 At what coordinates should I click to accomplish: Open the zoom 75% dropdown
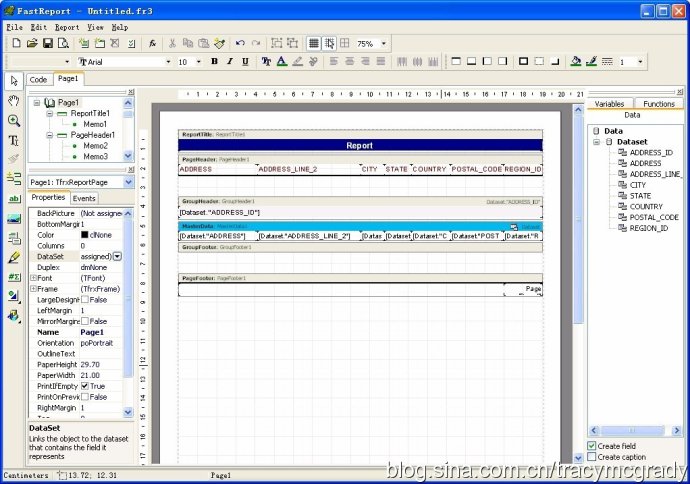tap(384, 44)
